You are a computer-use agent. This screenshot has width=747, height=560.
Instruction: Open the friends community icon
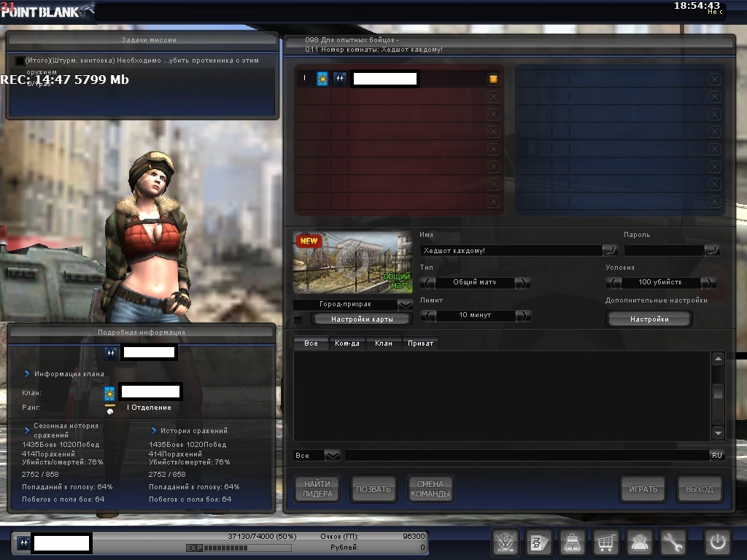point(639,542)
